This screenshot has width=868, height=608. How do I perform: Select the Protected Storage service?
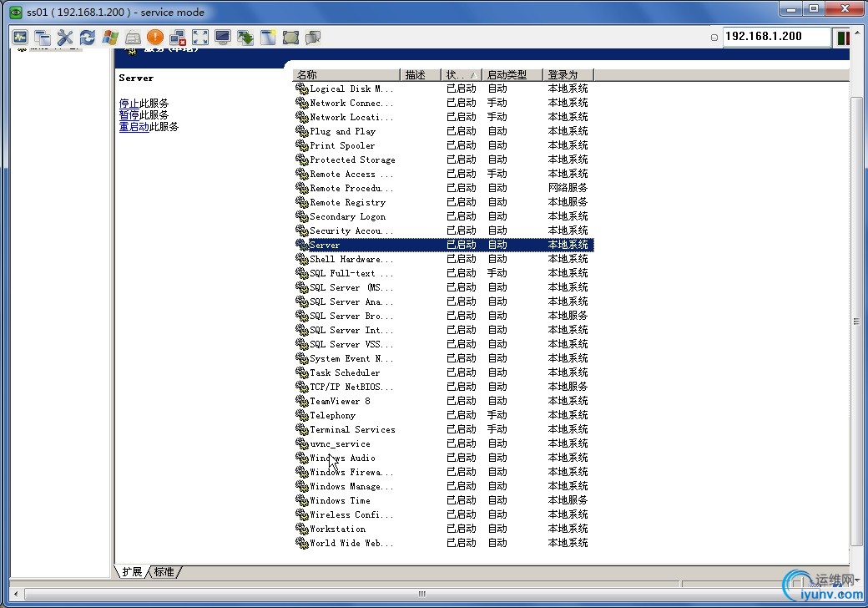[x=443, y=160]
